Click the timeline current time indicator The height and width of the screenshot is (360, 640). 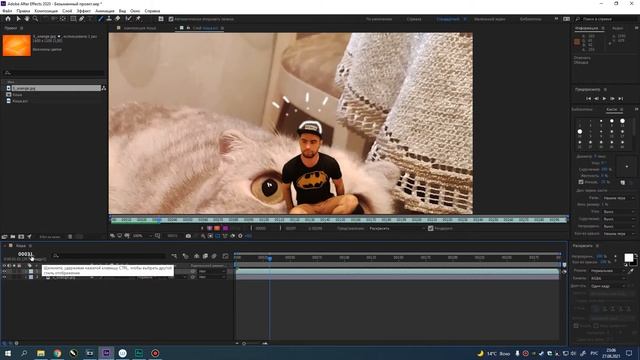pyautogui.click(x=269, y=258)
